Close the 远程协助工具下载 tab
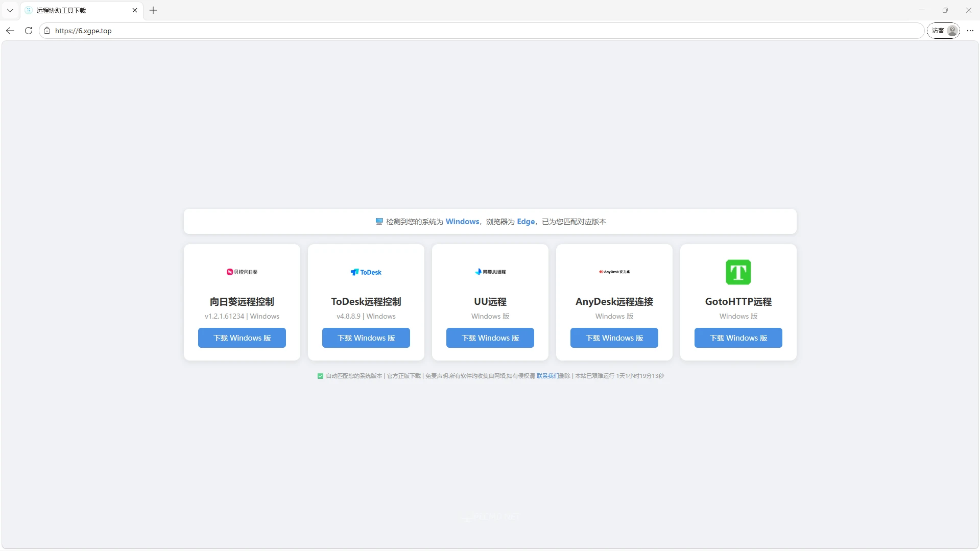980x551 pixels. point(135,10)
